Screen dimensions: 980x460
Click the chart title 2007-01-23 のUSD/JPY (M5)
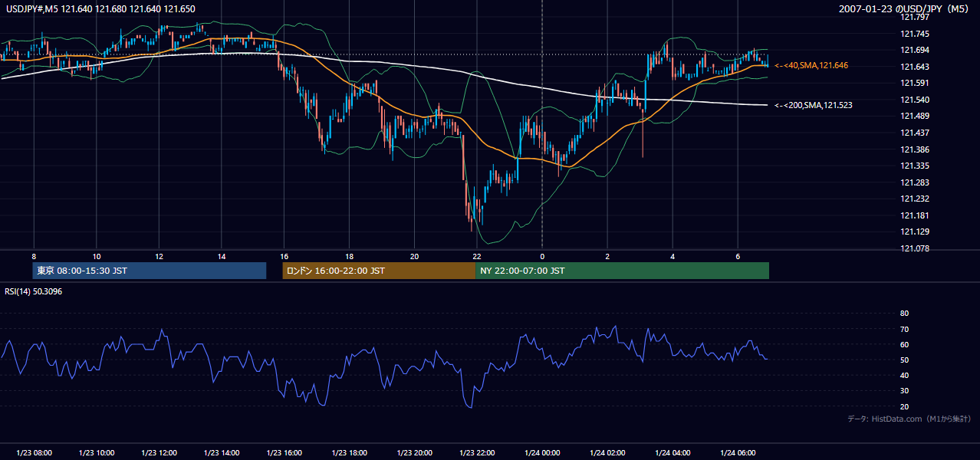[904, 9]
